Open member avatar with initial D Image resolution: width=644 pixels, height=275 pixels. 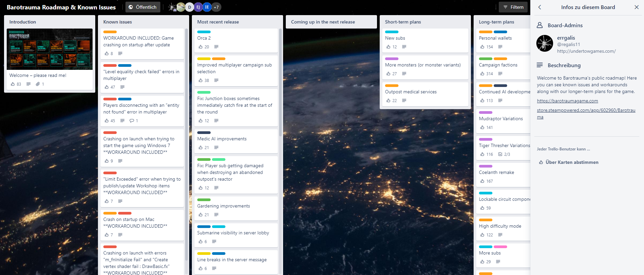pyautogui.click(x=190, y=7)
